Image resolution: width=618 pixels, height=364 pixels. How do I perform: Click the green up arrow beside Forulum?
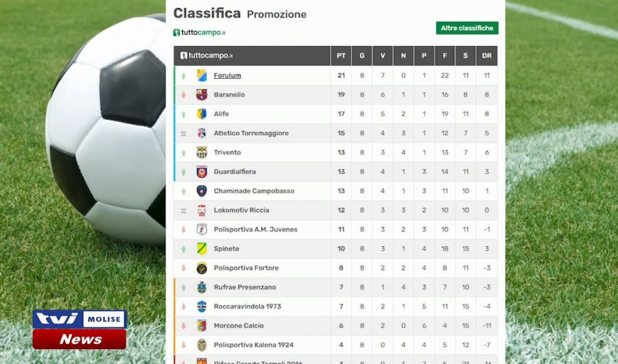tap(183, 76)
